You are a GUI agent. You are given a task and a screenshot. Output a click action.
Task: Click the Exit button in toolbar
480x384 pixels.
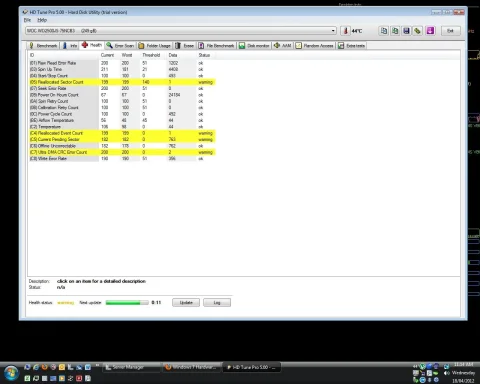[451, 31]
